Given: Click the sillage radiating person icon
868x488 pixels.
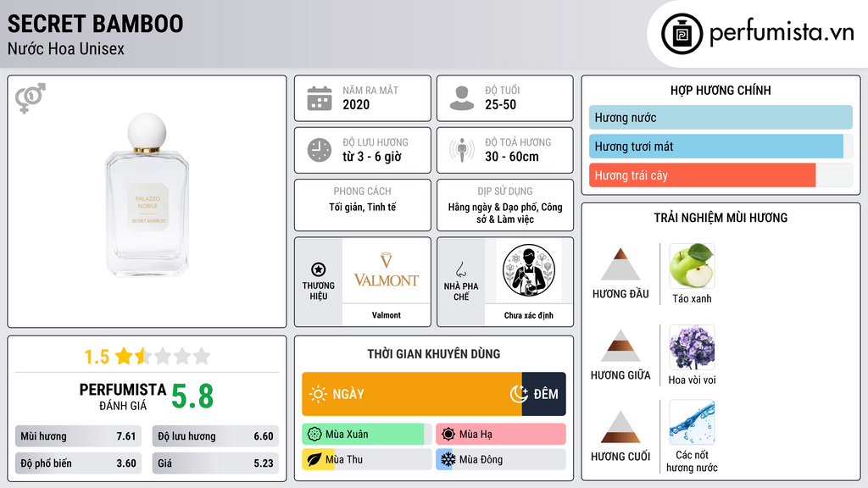Looking at the screenshot, I should click(x=462, y=150).
